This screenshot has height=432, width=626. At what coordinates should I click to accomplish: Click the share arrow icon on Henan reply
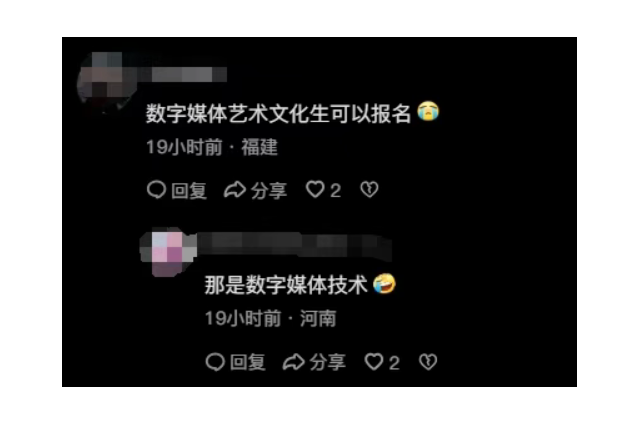click(293, 362)
